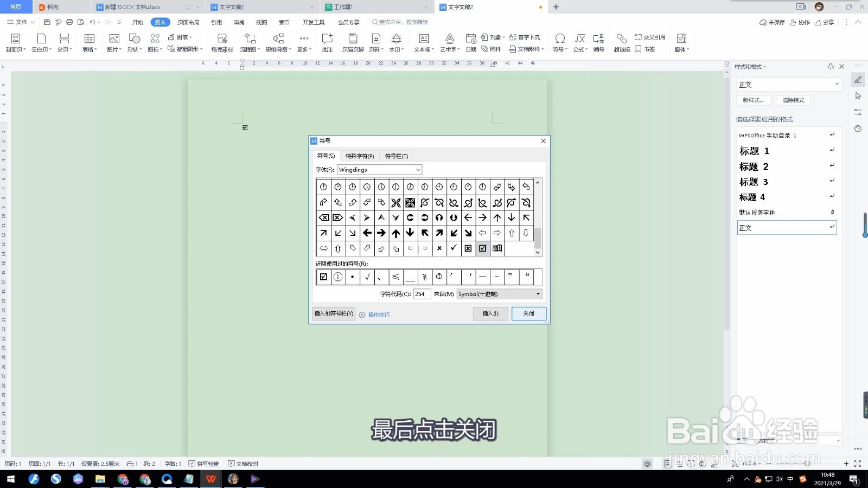Pin the 样式和格式 panel
Screen dimensions: 868x488
pyautogui.click(x=831, y=66)
